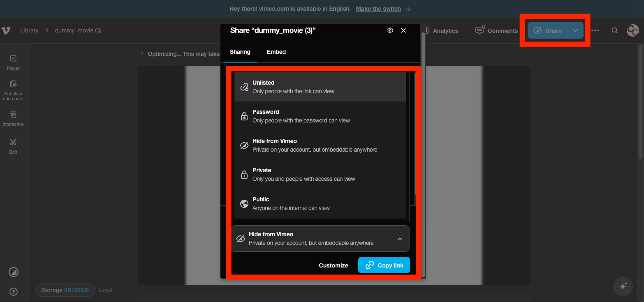The width and height of the screenshot is (644, 302).
Task: Expand the Share button dropdown arrow
Action: pyautogui.click(x=575, y=30)
